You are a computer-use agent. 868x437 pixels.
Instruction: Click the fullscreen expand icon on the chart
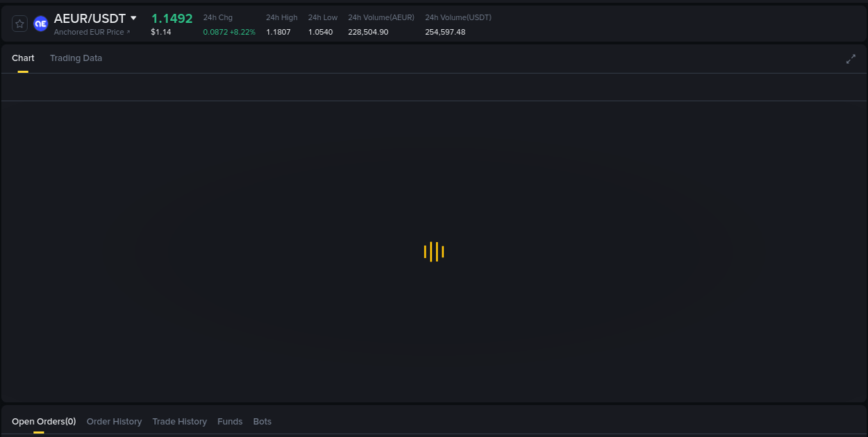851,59
